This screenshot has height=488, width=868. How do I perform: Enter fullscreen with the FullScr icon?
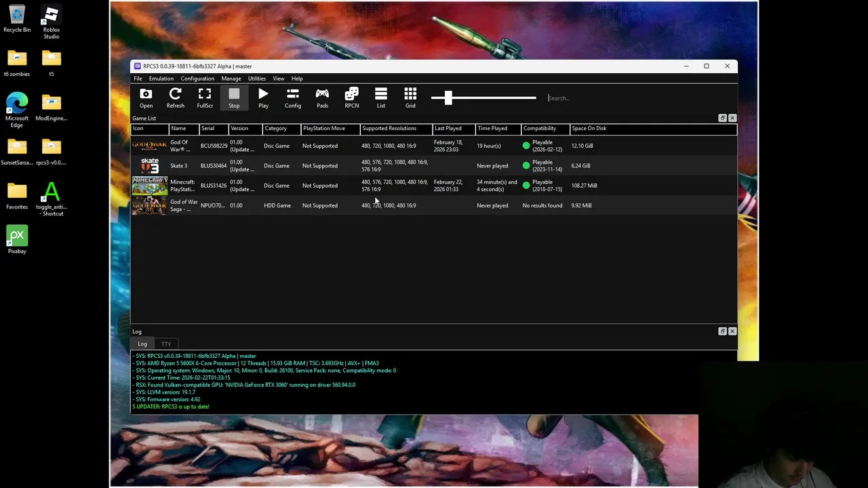[x=205, y=98]
